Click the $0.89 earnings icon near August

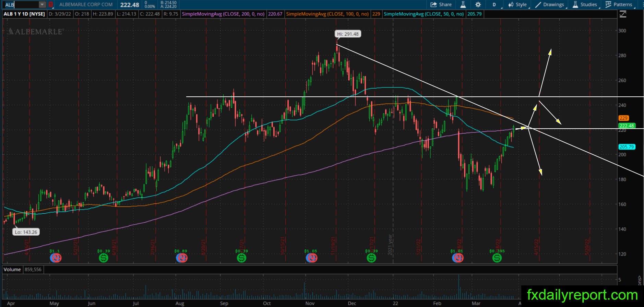181,258
